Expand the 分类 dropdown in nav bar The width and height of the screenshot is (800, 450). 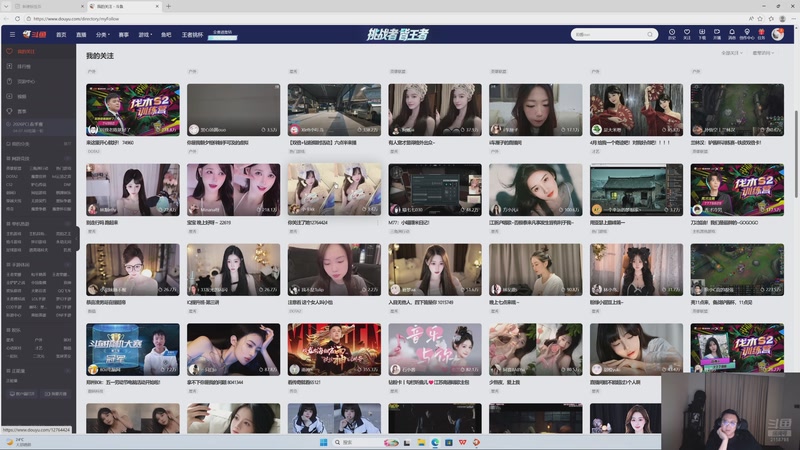[x=103, y=35]
